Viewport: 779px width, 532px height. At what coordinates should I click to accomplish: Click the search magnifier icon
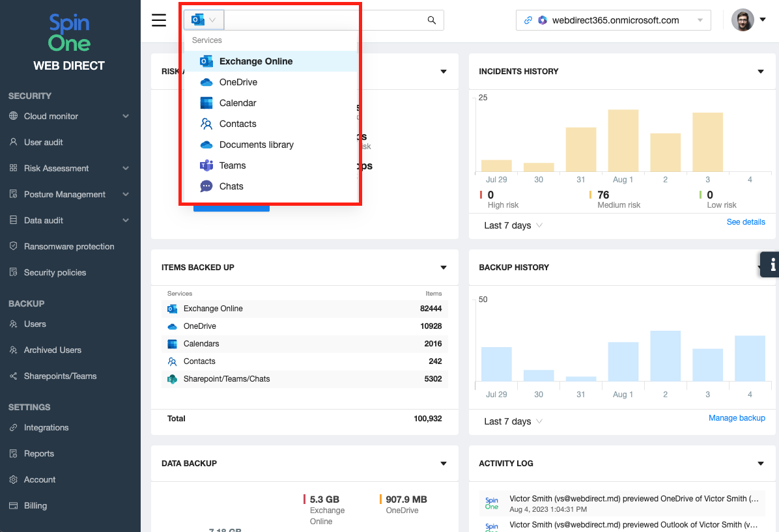431,20
